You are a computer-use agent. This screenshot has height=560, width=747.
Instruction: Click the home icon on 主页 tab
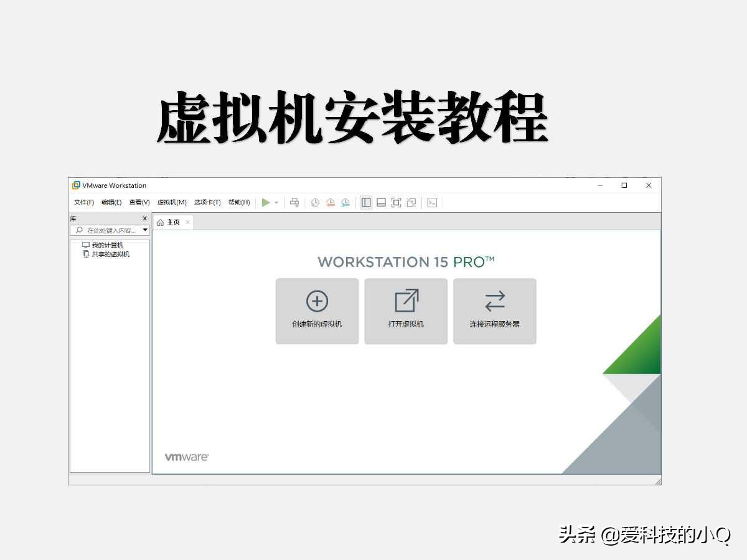click(161, 222)
